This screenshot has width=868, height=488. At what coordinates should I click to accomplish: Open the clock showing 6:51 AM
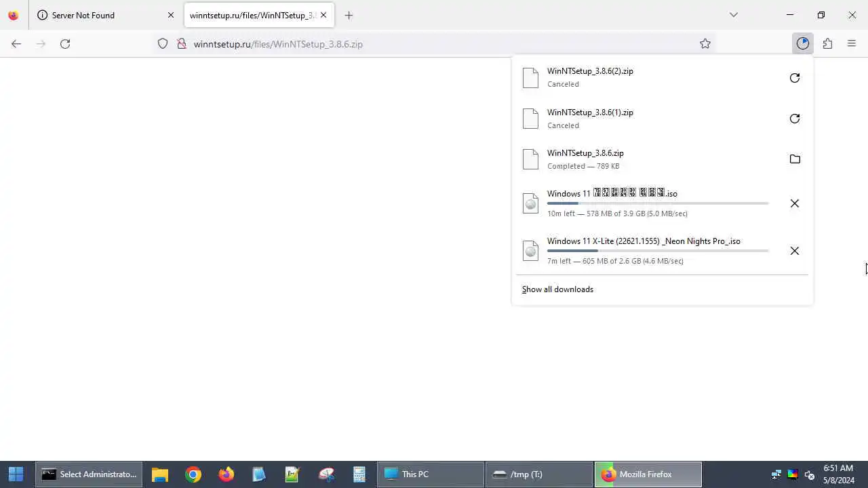pos(839,474)
